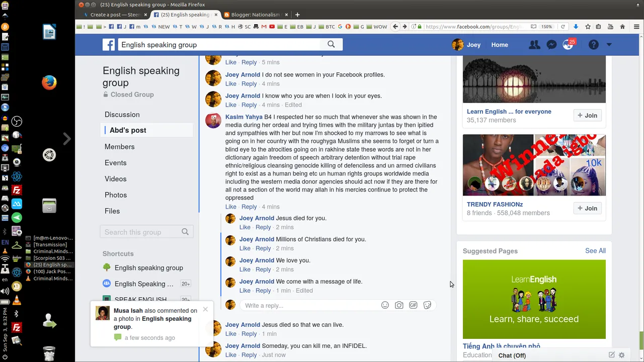Open Learn English ... for everyone group link

coord(509,112)
